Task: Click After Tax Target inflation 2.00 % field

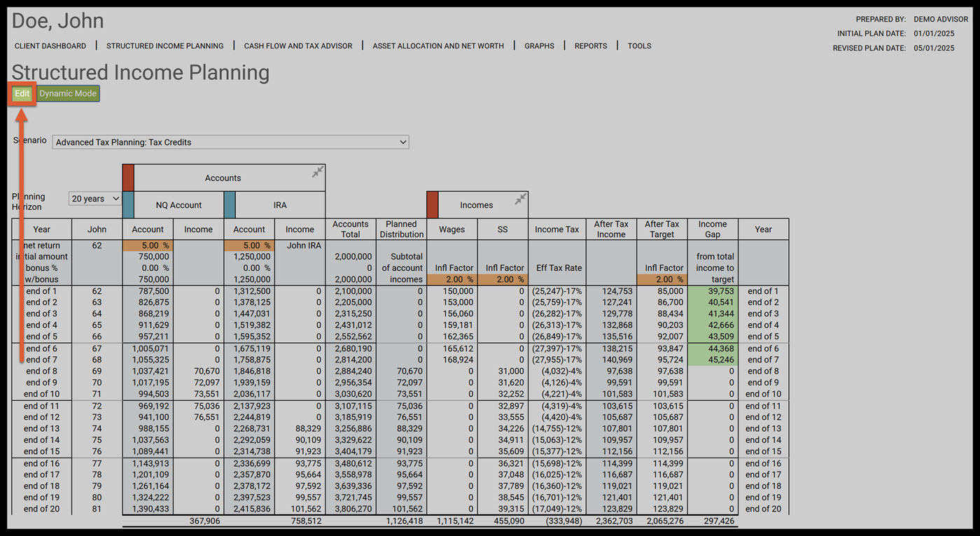Action: tap(662, 279)
